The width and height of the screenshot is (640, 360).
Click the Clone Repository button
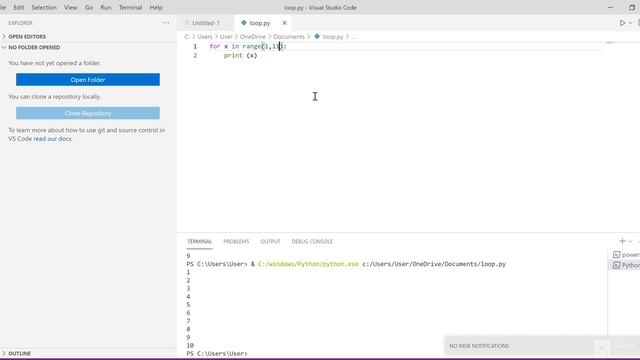[88, 113]
